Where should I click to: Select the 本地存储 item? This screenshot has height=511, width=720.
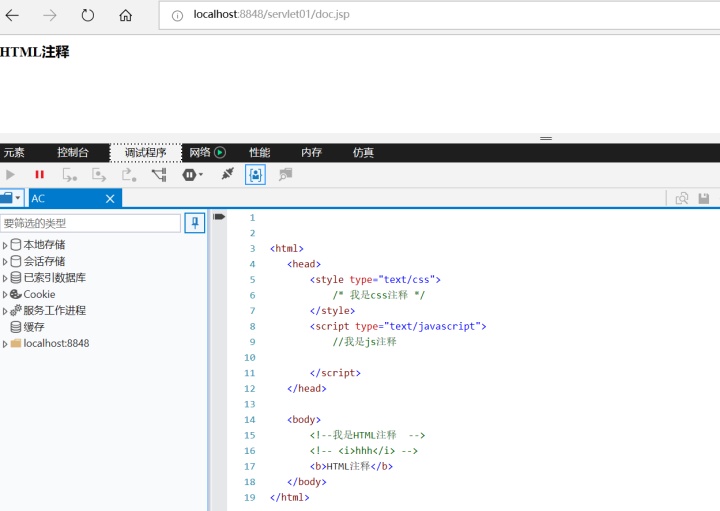(x=44, y=245)
